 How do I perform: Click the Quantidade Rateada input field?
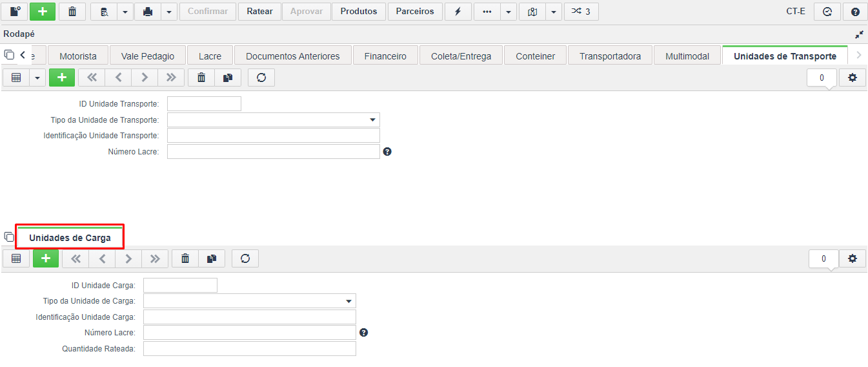pyautogui.click(x=250, y=349)
